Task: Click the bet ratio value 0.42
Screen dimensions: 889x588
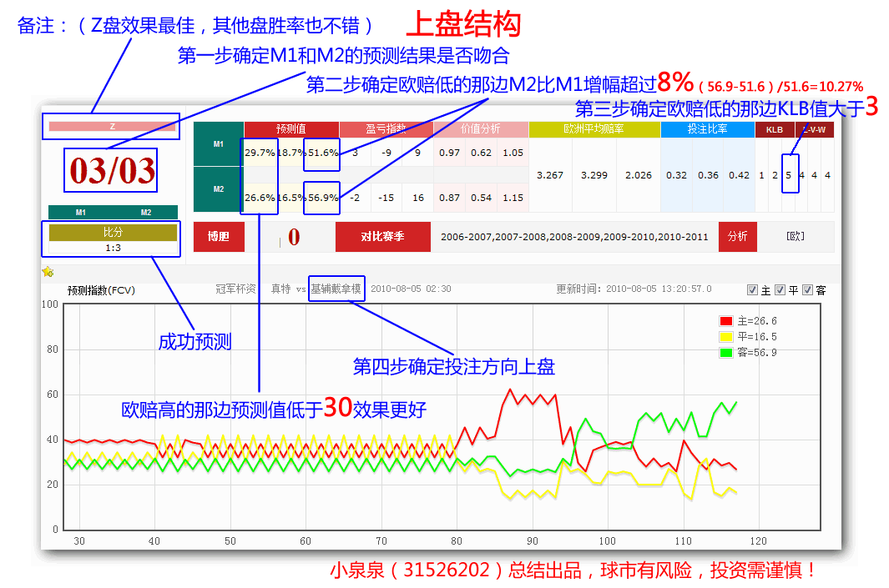Action: [x=740, y=176]
